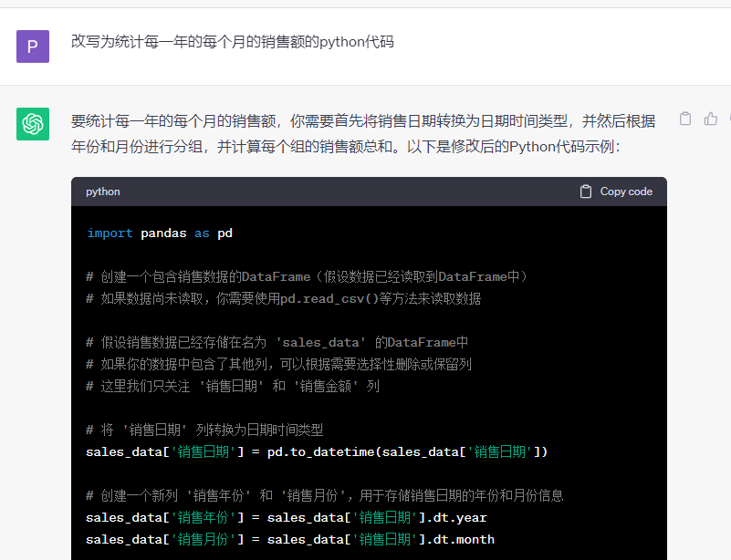
Task: Copy the assistant response to clipboard
Action: [685, 118]
